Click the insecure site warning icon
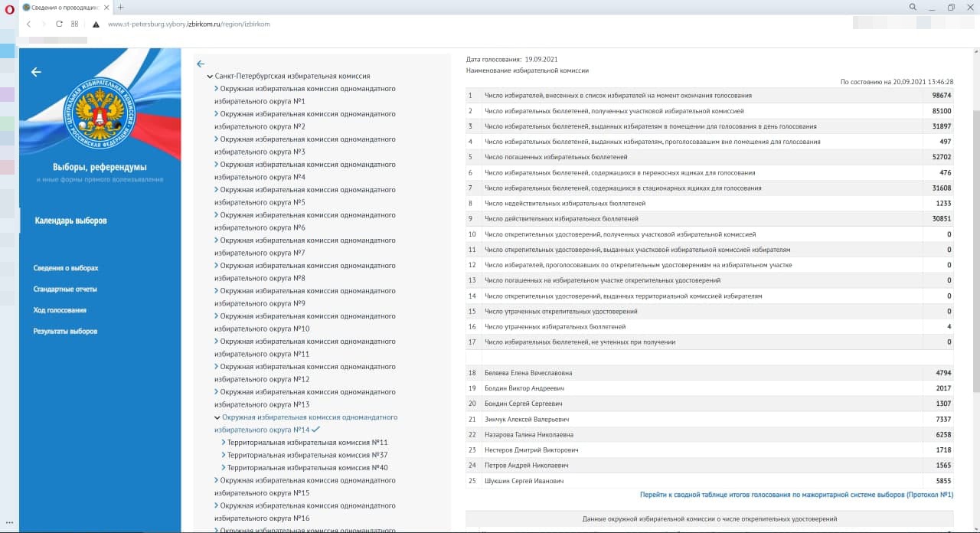 [96, 24]
